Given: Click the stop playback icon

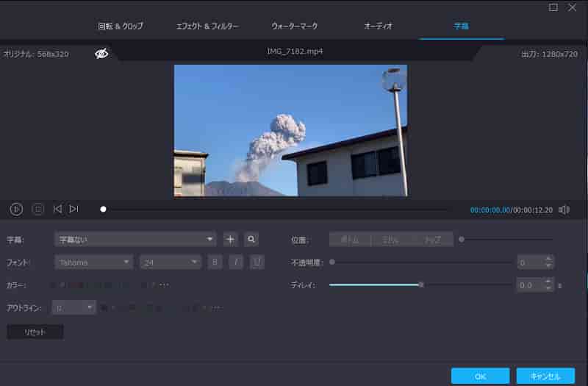Looking at the screenshot, I should click(37, 210).
